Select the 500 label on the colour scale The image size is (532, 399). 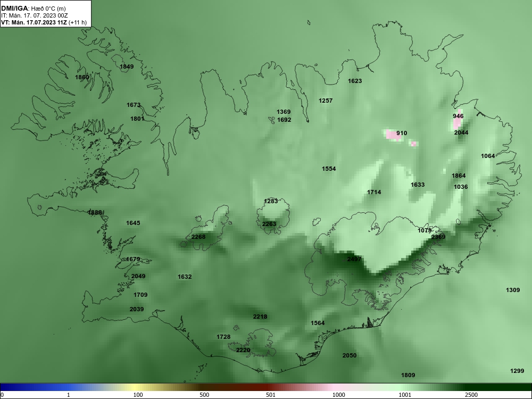pyautogui.click(x=204, y=395)
